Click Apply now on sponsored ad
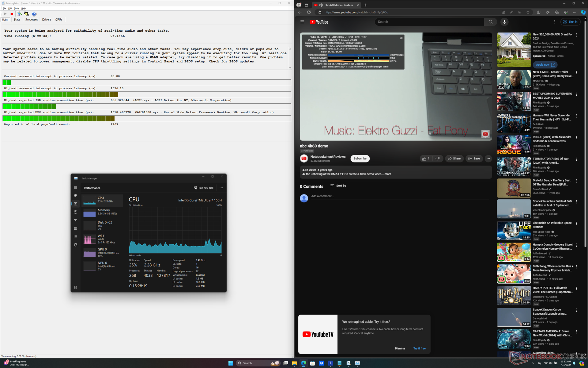588x368 pixels. (x=545, y=65)
